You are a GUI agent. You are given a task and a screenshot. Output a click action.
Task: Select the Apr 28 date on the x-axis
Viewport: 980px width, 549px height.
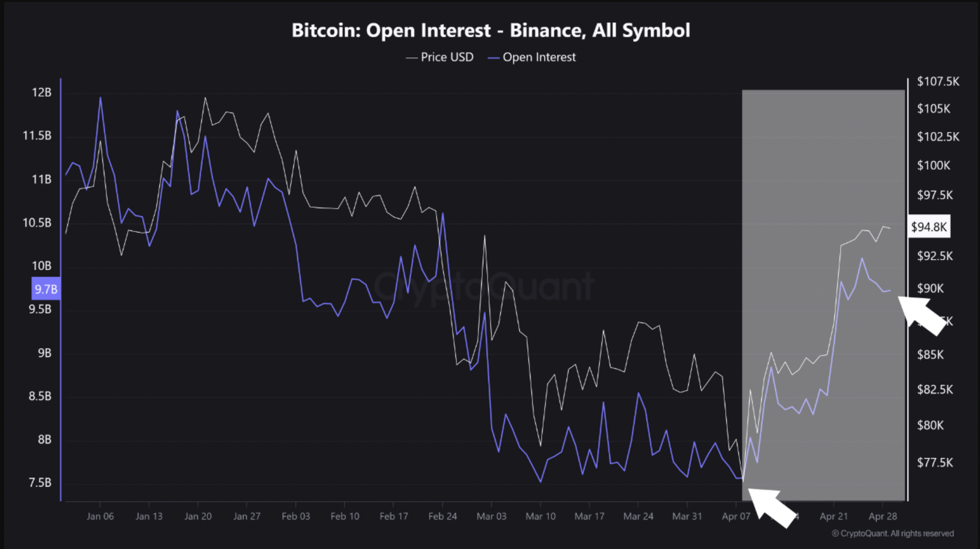[883, 516]
